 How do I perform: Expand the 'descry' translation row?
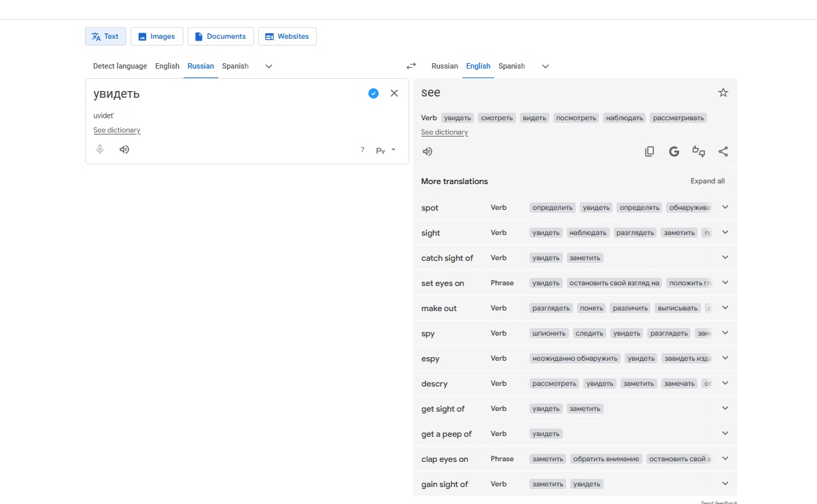pyautogui.click(x=725, y=383)
